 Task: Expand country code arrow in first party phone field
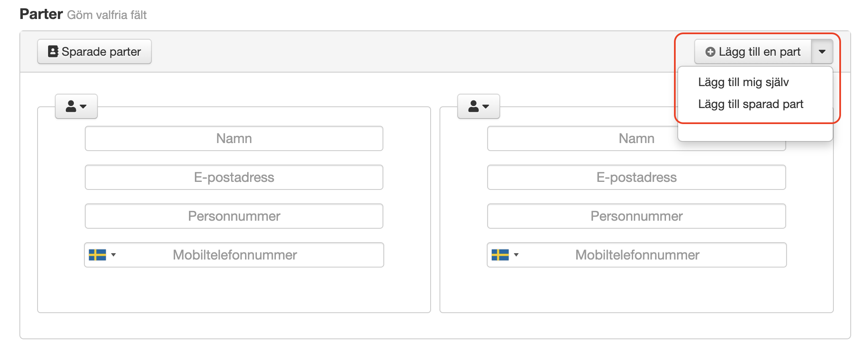point(113,255)
